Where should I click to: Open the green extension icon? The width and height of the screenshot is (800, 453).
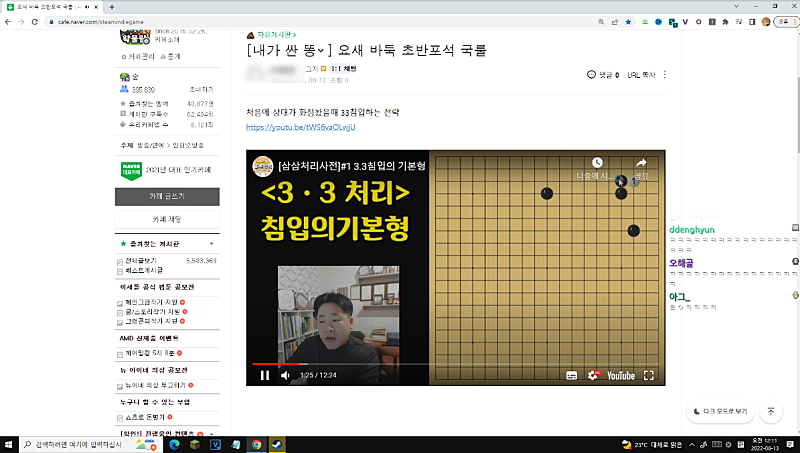(645, 22)
